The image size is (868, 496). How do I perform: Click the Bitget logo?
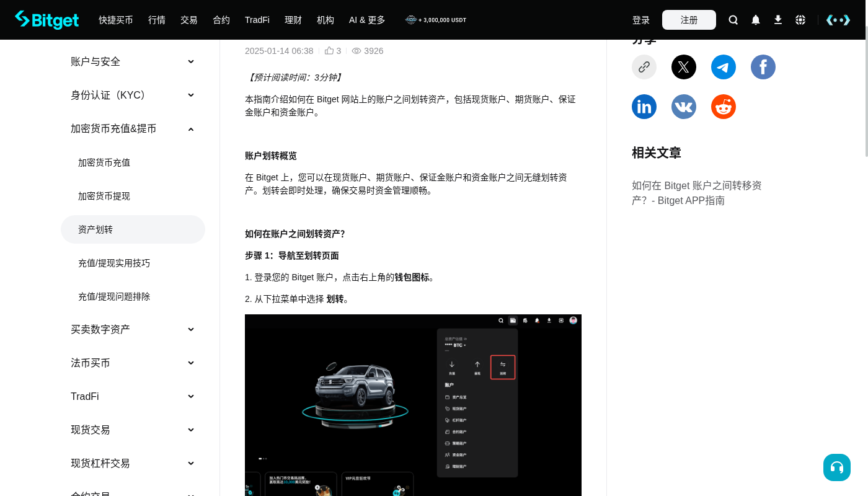coord(47,20)
